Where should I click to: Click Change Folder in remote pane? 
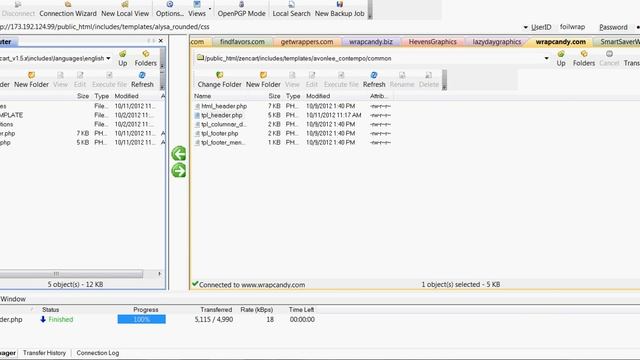coord(220,80)
